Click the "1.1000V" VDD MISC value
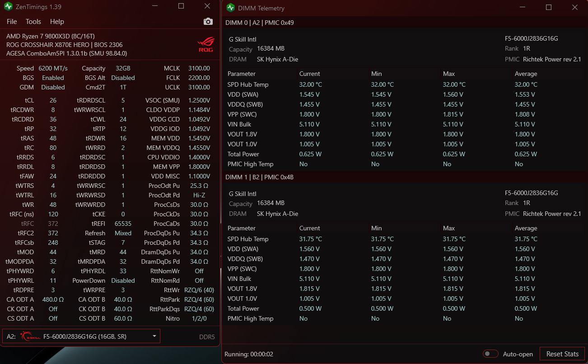Image resolution: width=588 pixels, height=364 pixels. (x=199, y=176)
